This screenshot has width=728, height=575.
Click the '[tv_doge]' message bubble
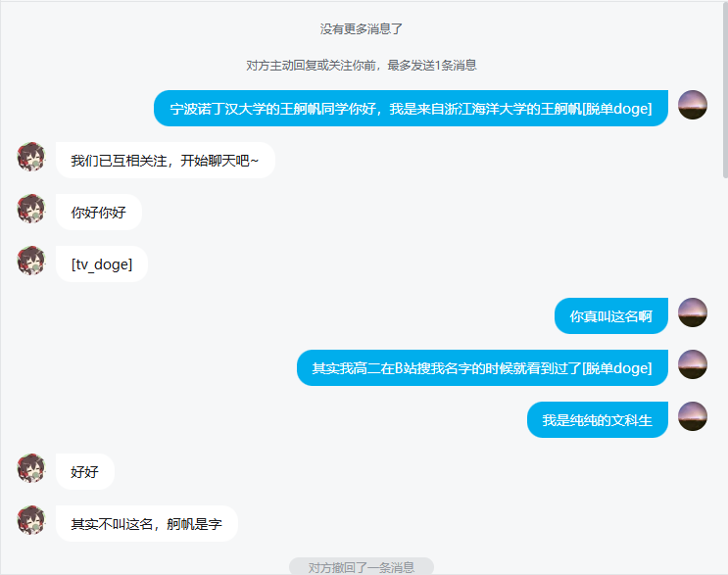[x=102, y=264]
